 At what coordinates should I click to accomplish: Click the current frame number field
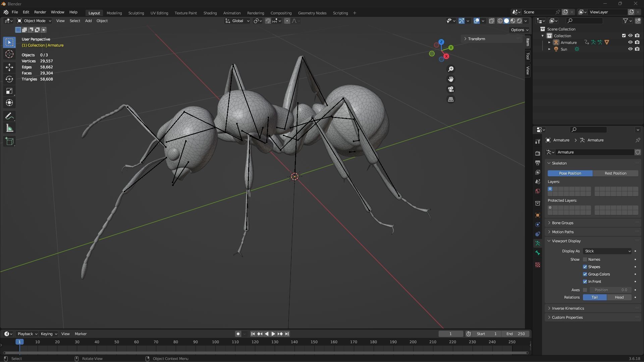(x=451, y=334)
